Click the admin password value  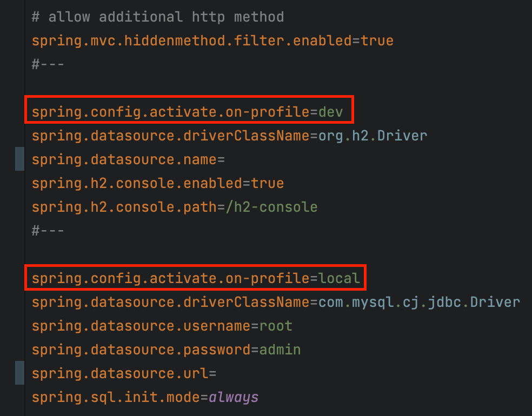point(279,349)
